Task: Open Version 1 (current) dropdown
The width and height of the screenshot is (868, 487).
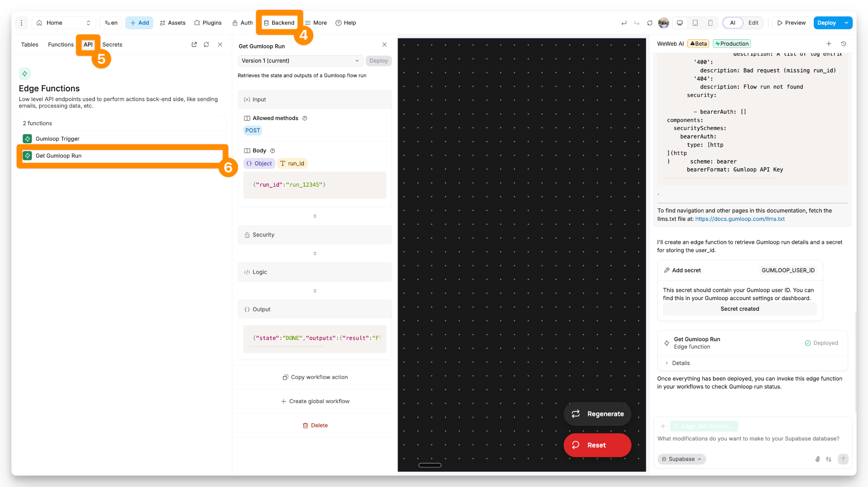Action: (x=300, y=61)
